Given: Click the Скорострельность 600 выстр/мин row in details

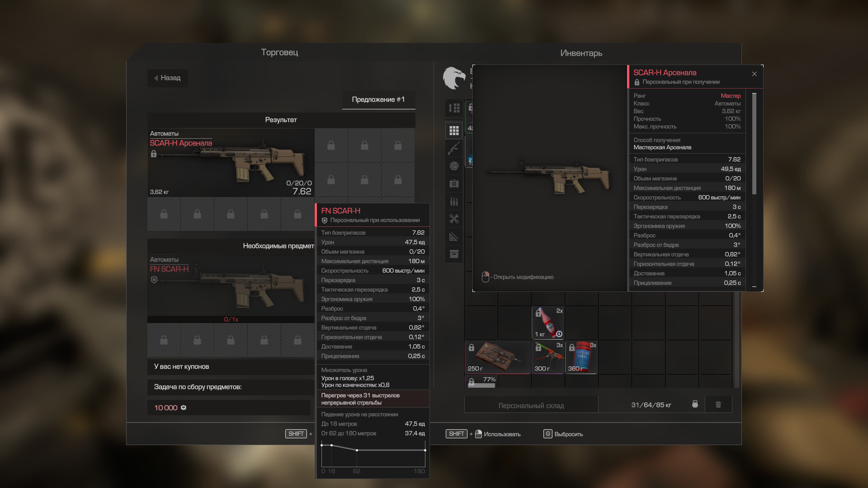Looking at the screenshot, I should 687,197.
